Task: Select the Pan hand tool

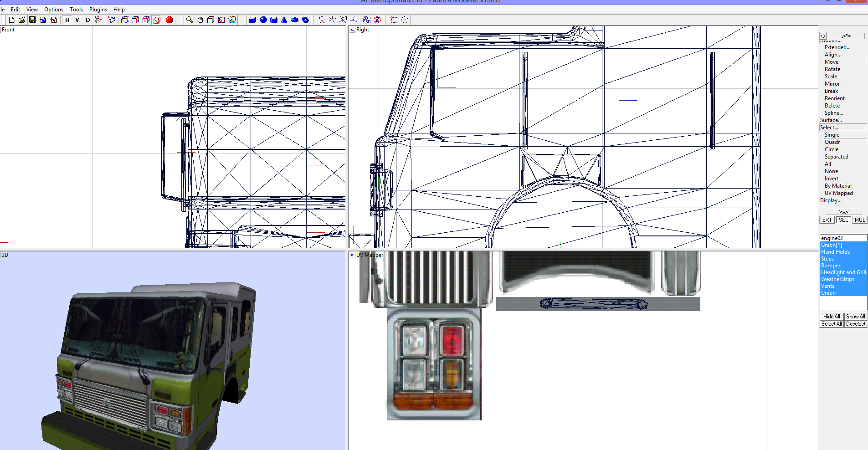Action: tap(200, 20)
